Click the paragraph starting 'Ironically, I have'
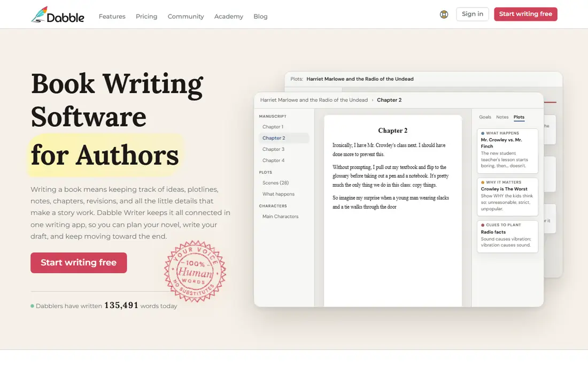This screenshot has width=588, height=368. pos(389,150)
